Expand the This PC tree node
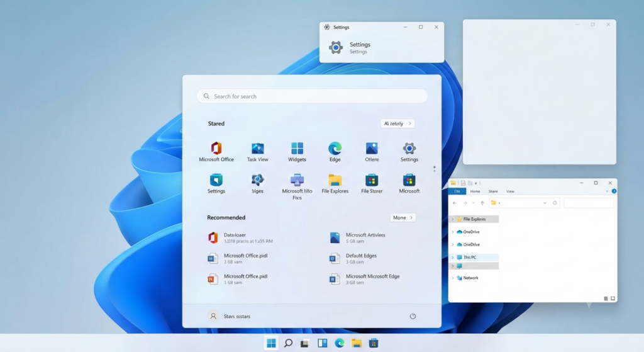 (x=453, y=258)
